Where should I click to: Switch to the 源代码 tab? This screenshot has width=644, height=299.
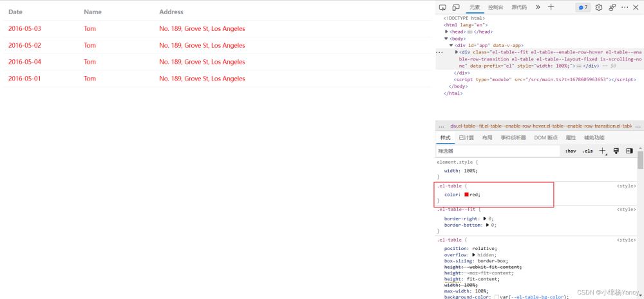[519, 7]
